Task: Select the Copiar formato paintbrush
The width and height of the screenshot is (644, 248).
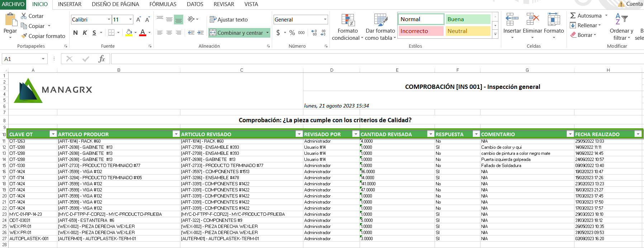Action: point(24,36)
